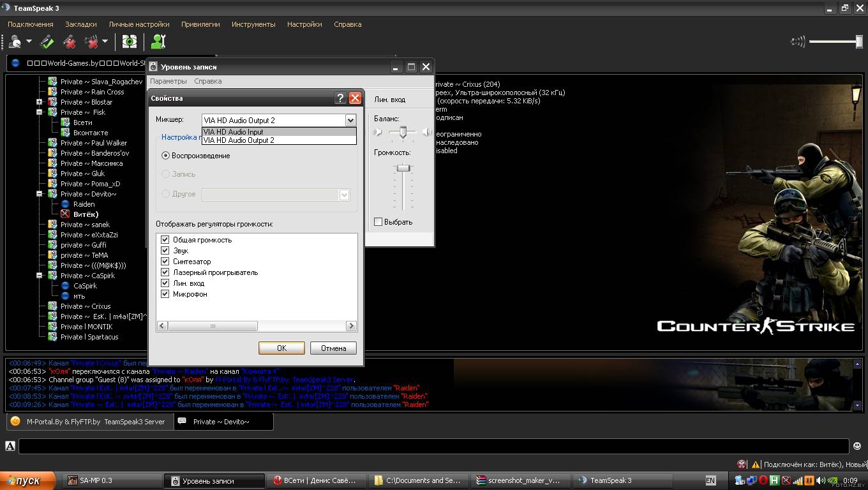Click the speaker with red X toolbar icon
868x490 pixels.
91,42
